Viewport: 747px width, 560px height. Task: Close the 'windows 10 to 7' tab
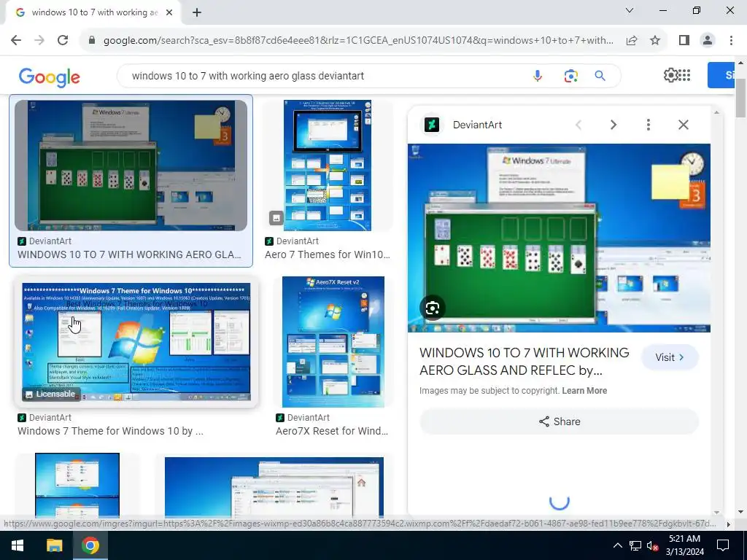pyautogui.click(x=169, y=12)
